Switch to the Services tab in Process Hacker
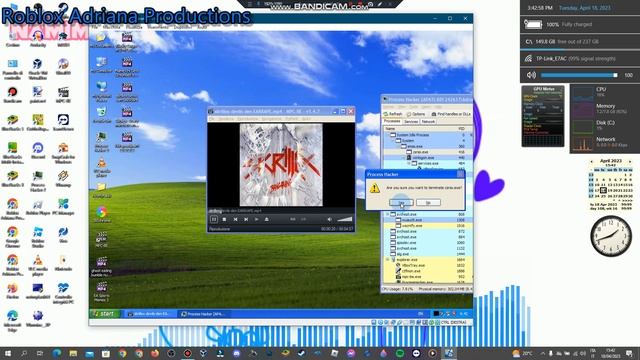 [x=411, y=121]
